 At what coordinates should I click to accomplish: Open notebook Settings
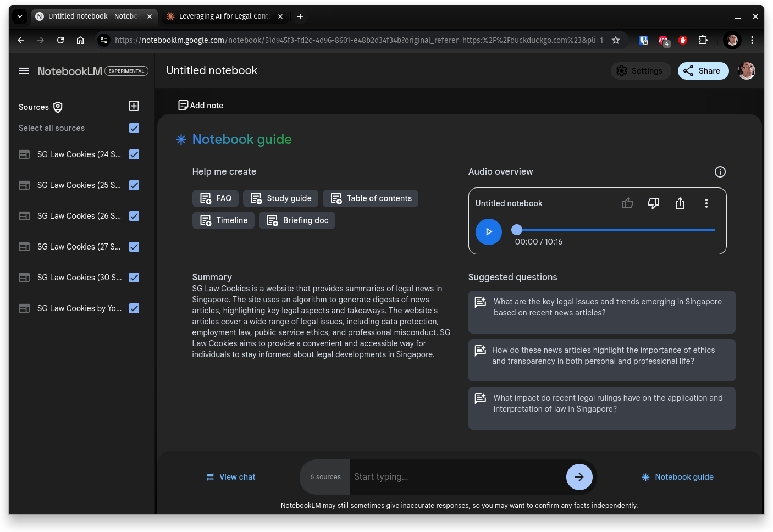pos(641,71)
